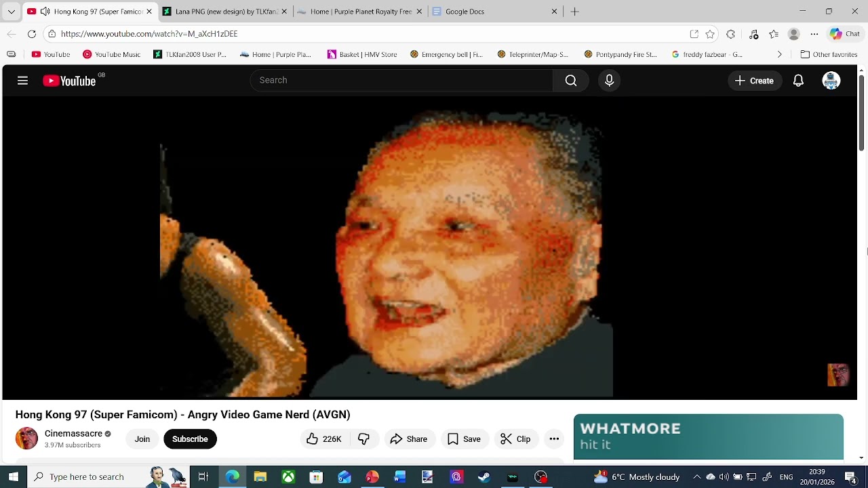Expand the hidden favorites bar overflow chevron

pos(779,54)
